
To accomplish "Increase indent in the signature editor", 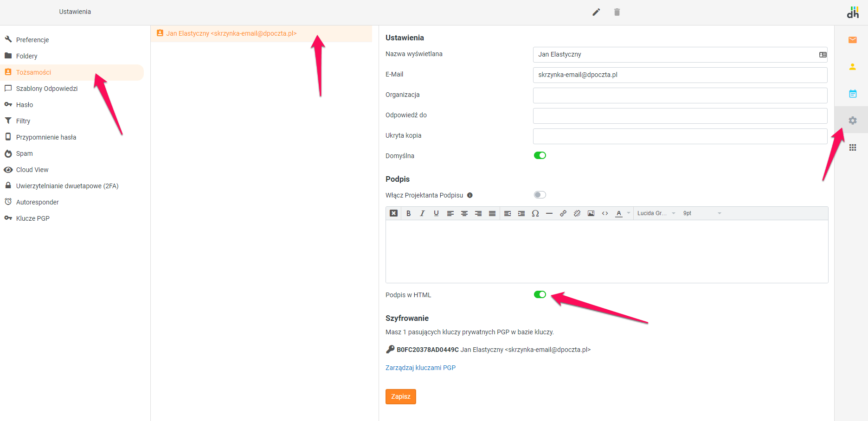I will coord(521,213).
